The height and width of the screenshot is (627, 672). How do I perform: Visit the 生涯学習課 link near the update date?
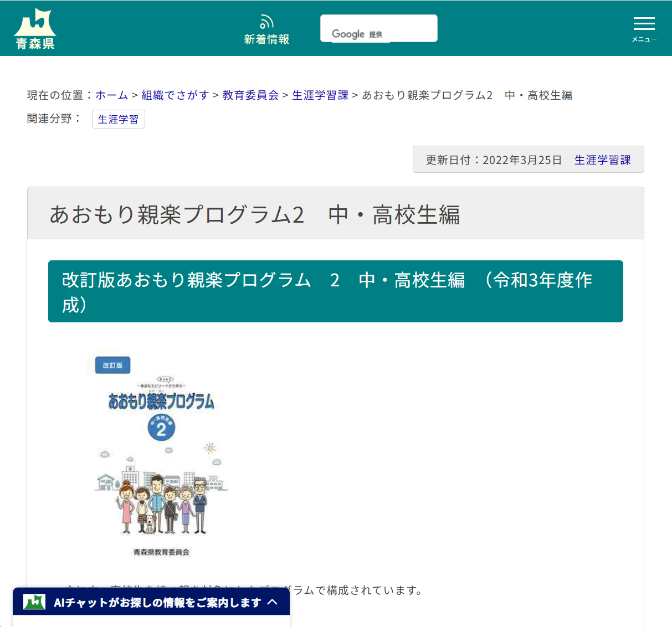pos(603,160)
